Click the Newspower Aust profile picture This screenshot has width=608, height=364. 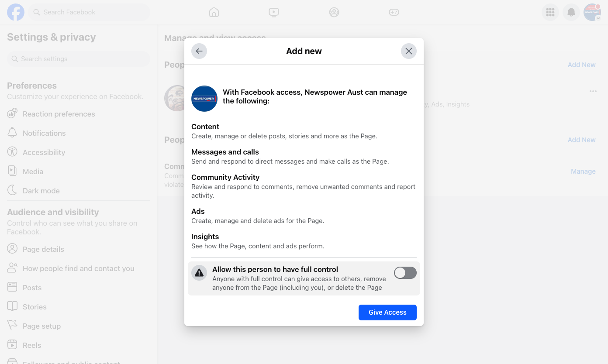pos(204,99)
